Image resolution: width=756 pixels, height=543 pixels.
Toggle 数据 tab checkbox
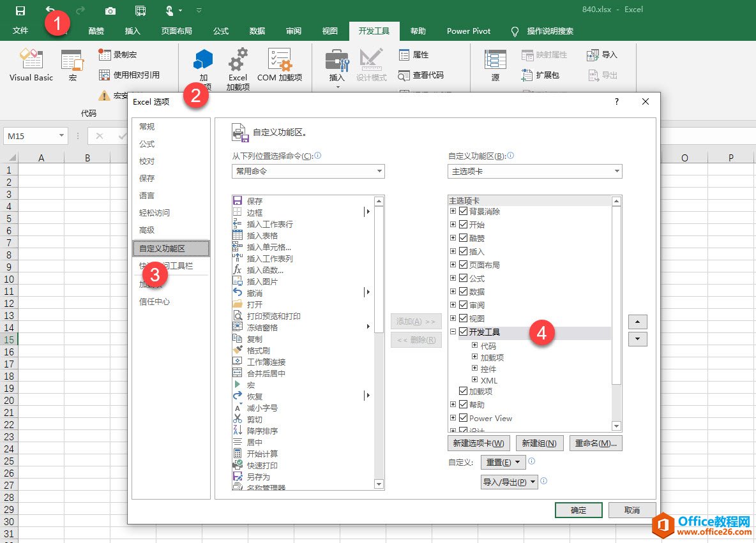click(464, 292)
